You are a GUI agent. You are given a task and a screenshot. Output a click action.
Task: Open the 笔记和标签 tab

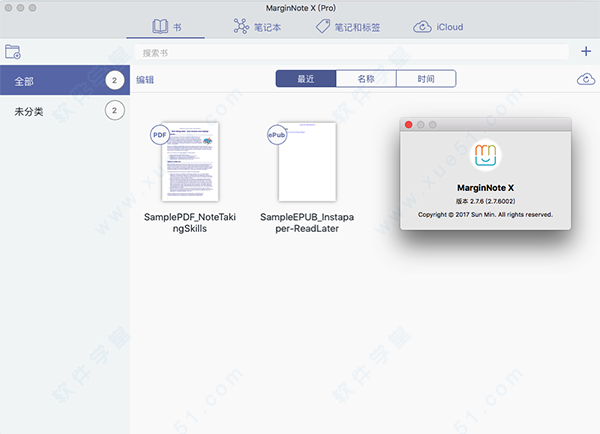(x=347, y=27)
